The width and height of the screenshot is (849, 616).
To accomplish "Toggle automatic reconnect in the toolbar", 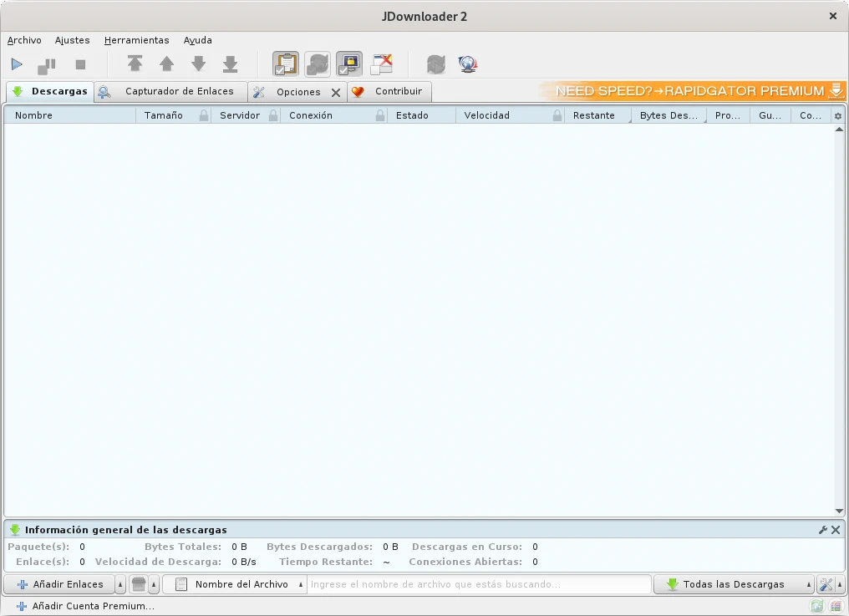I will click(x=318, y=64).
